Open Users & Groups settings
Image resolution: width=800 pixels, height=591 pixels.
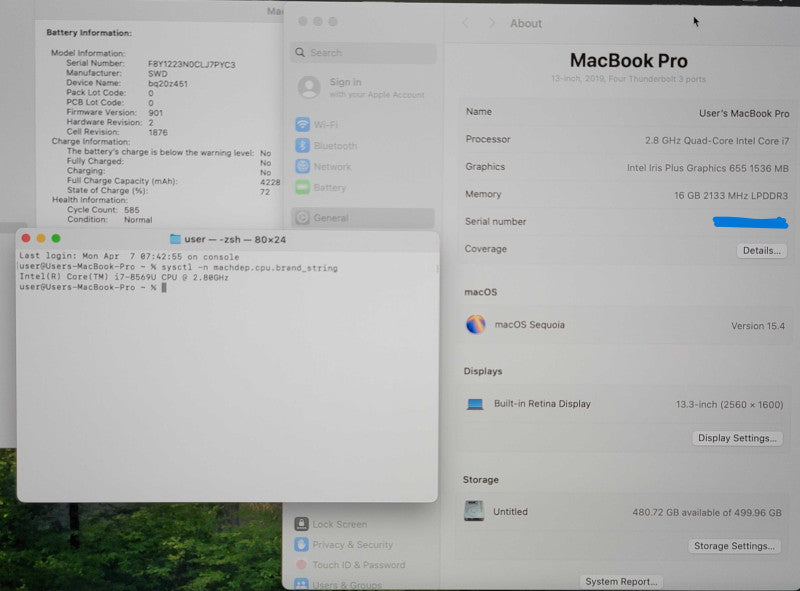pos(338,584)
